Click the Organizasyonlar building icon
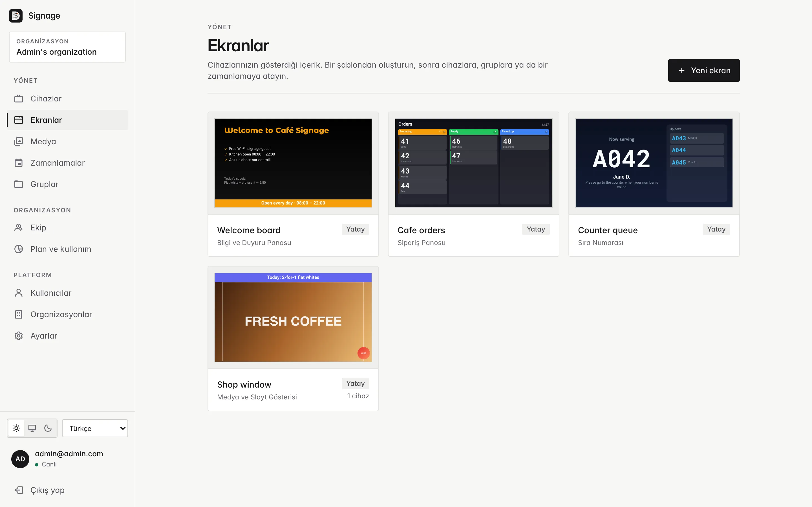 18,315
